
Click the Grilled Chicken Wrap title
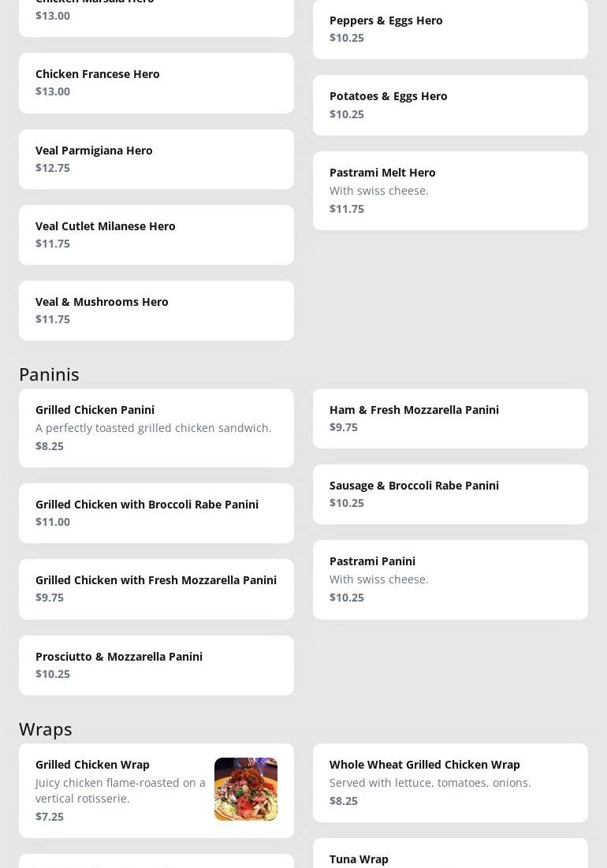(92, 764)
